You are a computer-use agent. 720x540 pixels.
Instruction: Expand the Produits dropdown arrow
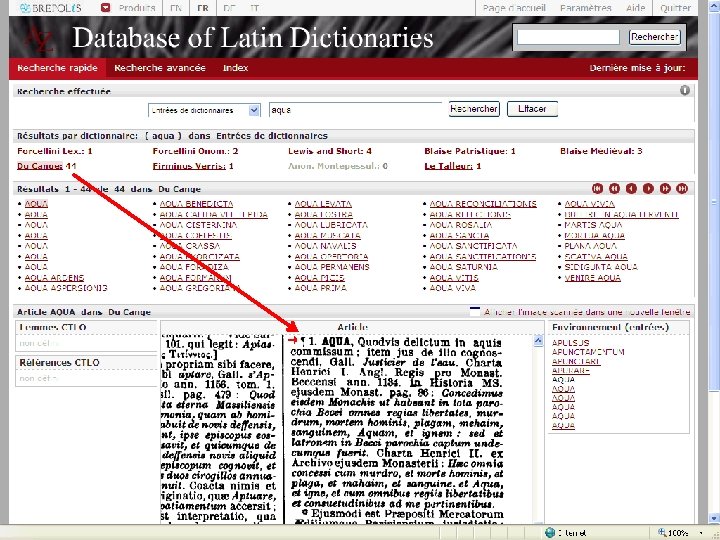pyautogui.click(x=106, y=8)
